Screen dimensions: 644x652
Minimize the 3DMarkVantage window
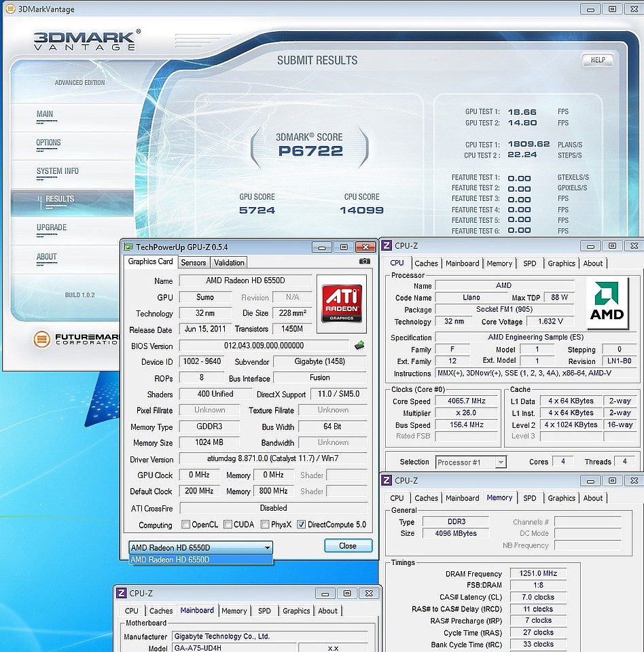(x=590, y=9)
